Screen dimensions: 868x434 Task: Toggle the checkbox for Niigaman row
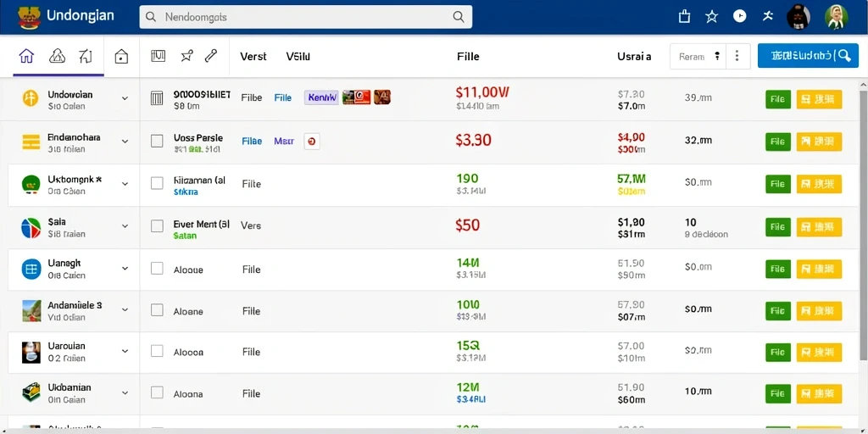pyautogui.click(x=157, y=183)
